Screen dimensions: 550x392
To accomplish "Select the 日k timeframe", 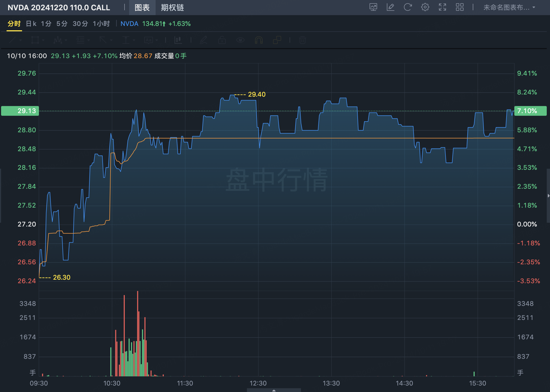I will point(31,24).
